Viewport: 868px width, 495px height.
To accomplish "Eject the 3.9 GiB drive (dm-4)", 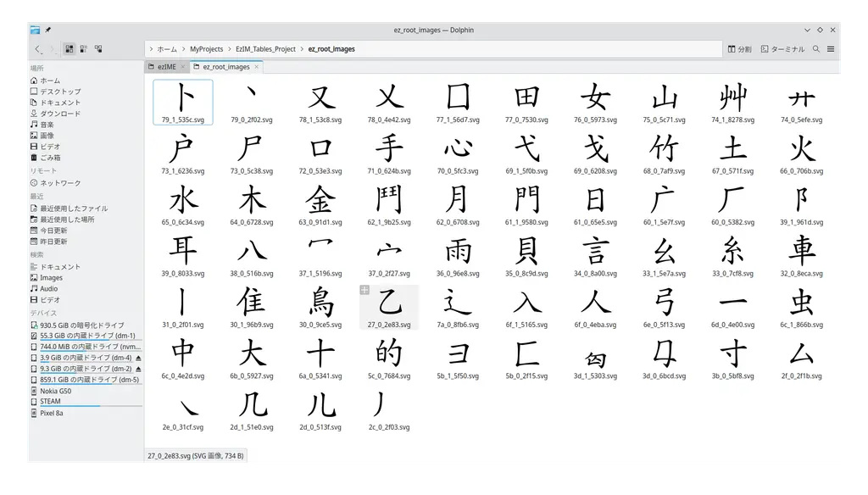I will click(x=138, y=358).
